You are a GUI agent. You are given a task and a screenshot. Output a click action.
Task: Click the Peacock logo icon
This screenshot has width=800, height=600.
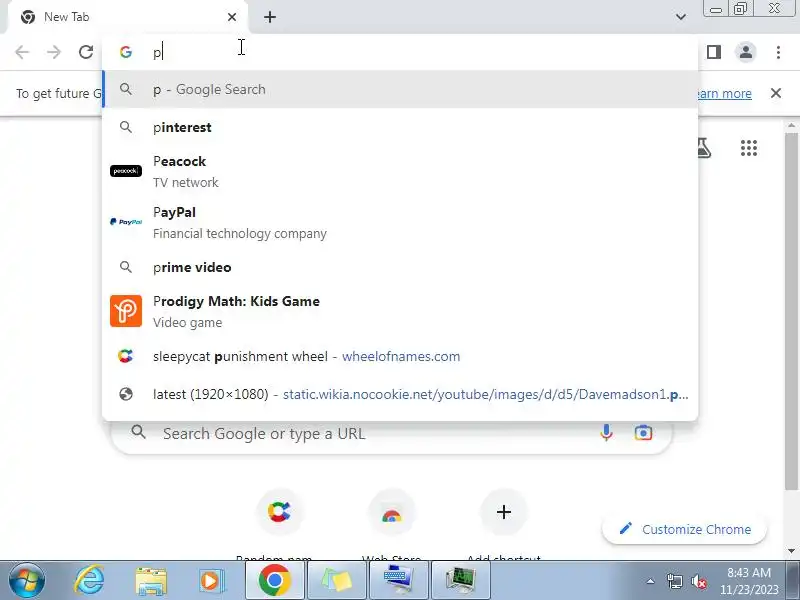tap(126, 171)
